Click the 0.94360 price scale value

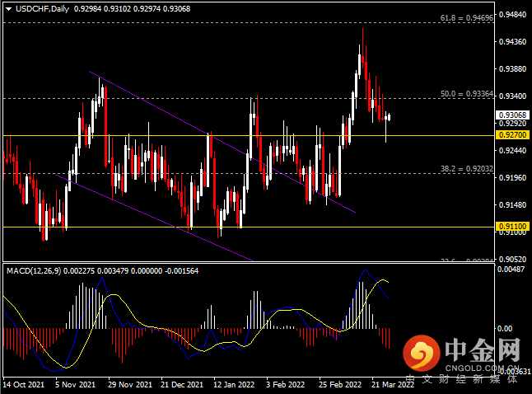pyautogui.click(x=513, y=41)
